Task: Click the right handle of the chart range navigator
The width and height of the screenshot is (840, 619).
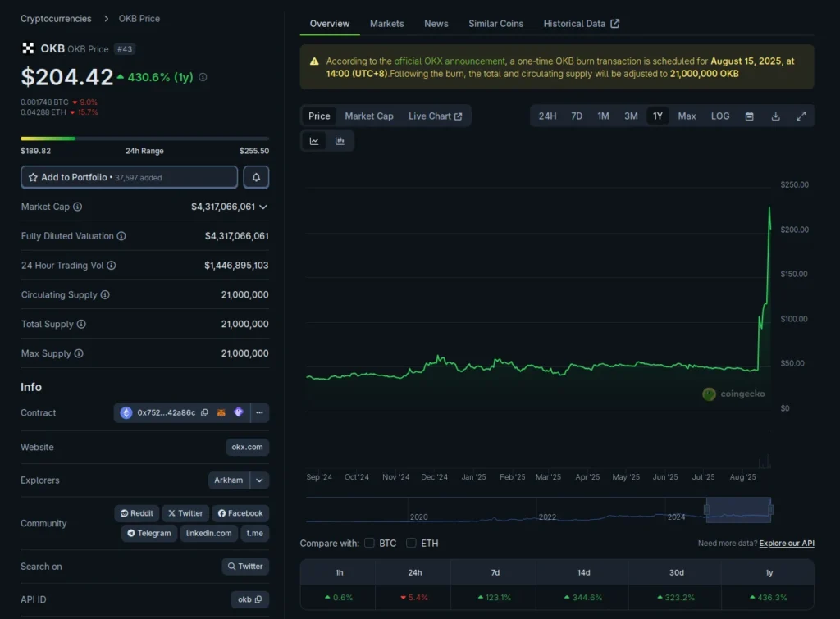Action: (x=771, y=510)
